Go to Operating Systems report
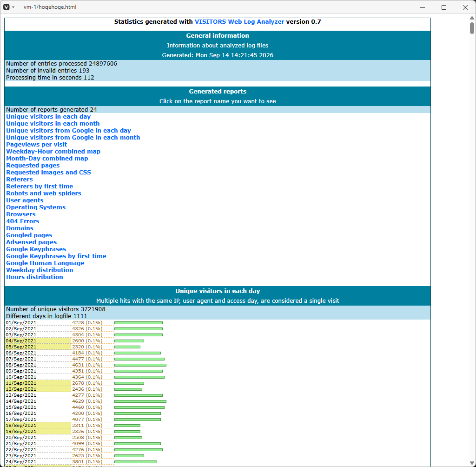The image size is (476, 467). (x=36, y=207)
